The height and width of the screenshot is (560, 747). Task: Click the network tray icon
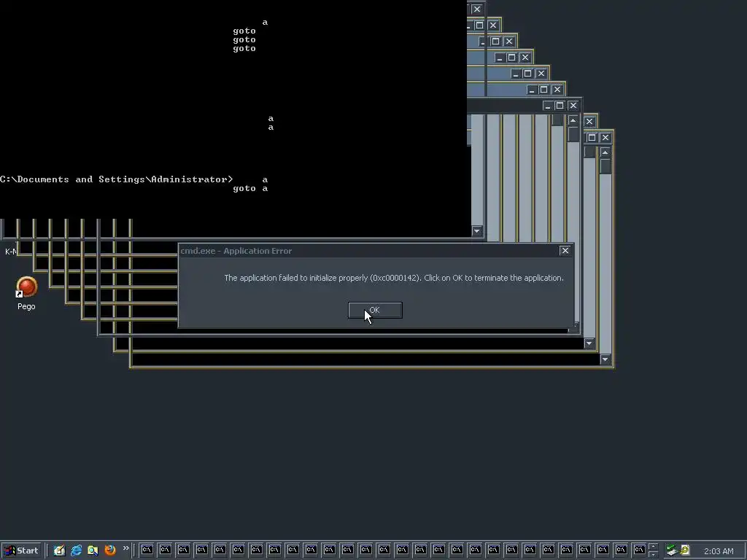pos(671,551)
